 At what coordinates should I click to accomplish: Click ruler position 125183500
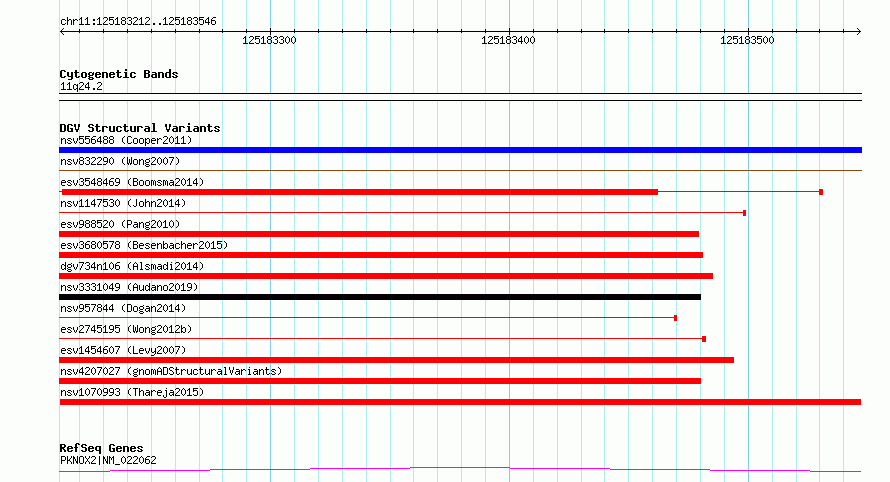[747, 40]
